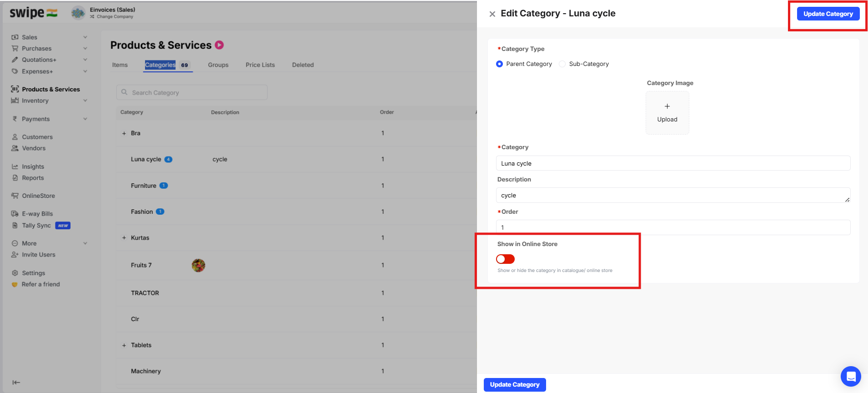Click the top Update Category button
This screenshot has width=868, height=393.
pyautogui.click(x=828, y=14)
